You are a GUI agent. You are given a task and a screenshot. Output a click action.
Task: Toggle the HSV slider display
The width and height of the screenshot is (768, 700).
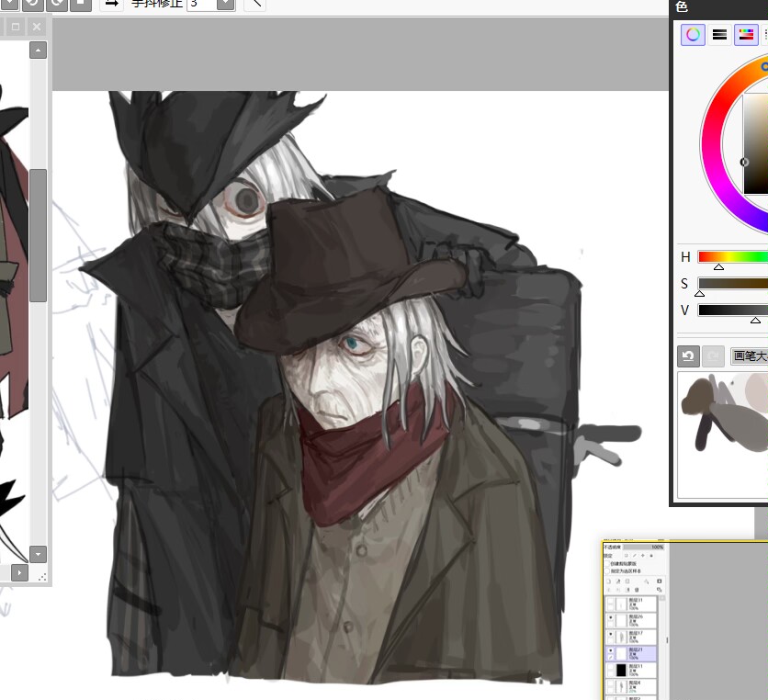(746, 35)
